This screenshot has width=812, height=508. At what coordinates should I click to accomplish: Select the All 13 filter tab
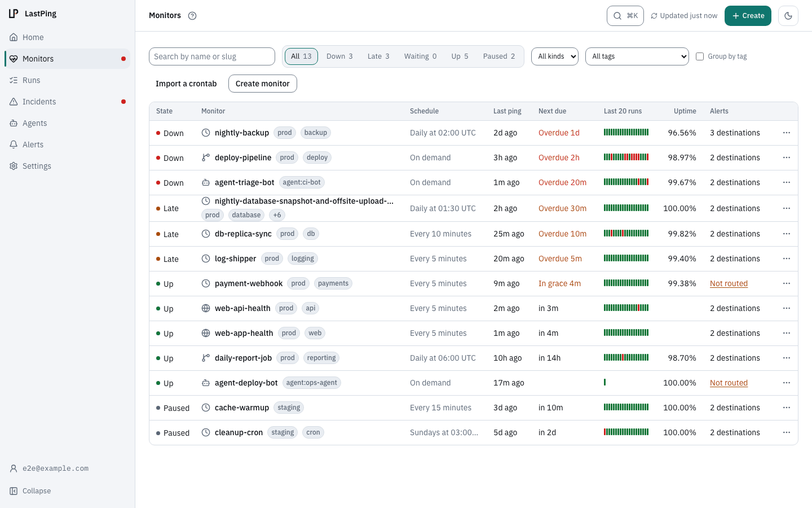coord(301,56)
